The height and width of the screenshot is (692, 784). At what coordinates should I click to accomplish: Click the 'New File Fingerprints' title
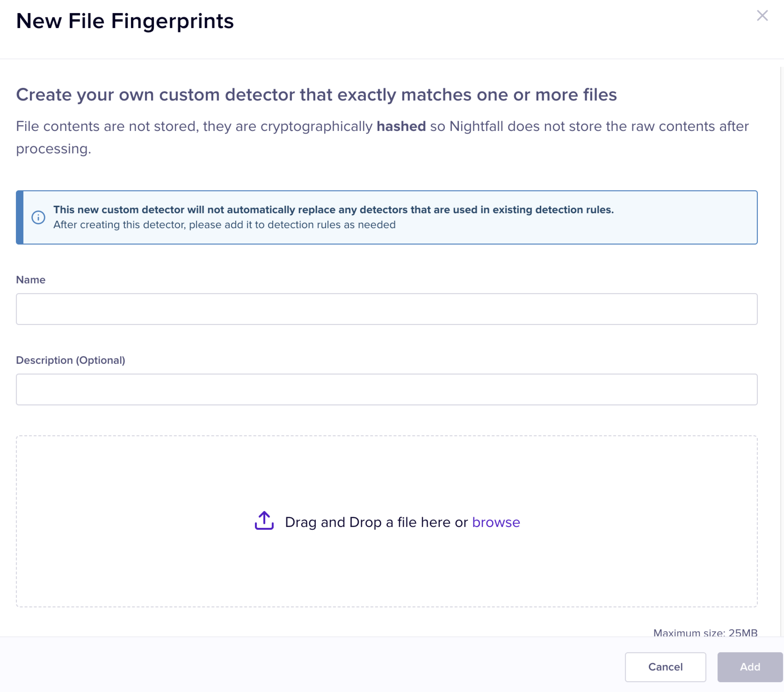125,21
